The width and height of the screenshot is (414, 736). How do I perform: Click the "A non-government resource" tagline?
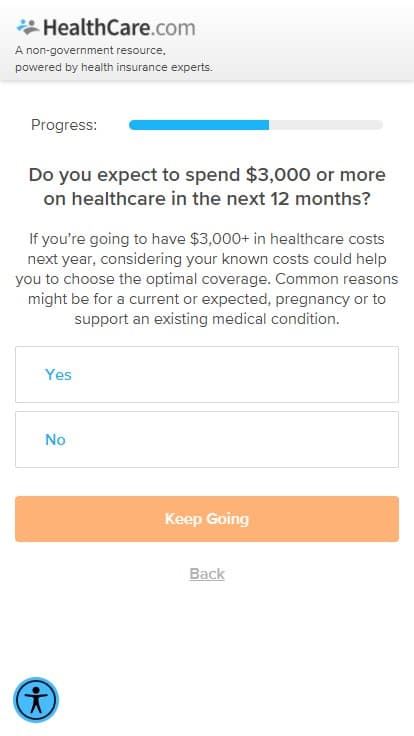point(90,50)
